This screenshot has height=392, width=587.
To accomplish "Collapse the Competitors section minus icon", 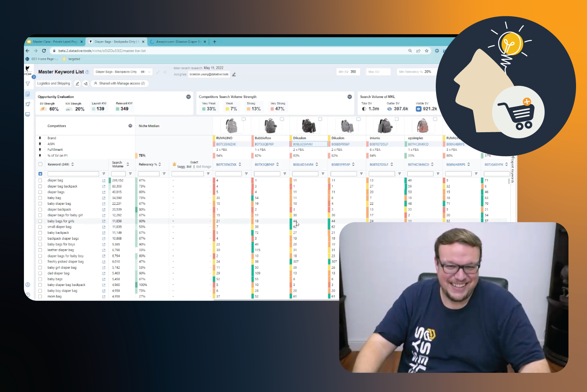I will click(x=130, y=126).
